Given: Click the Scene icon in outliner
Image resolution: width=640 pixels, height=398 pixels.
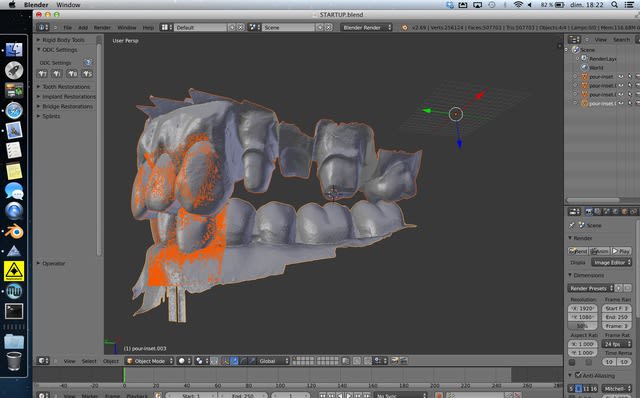Looking at the screenshot, I should point(576,49).
